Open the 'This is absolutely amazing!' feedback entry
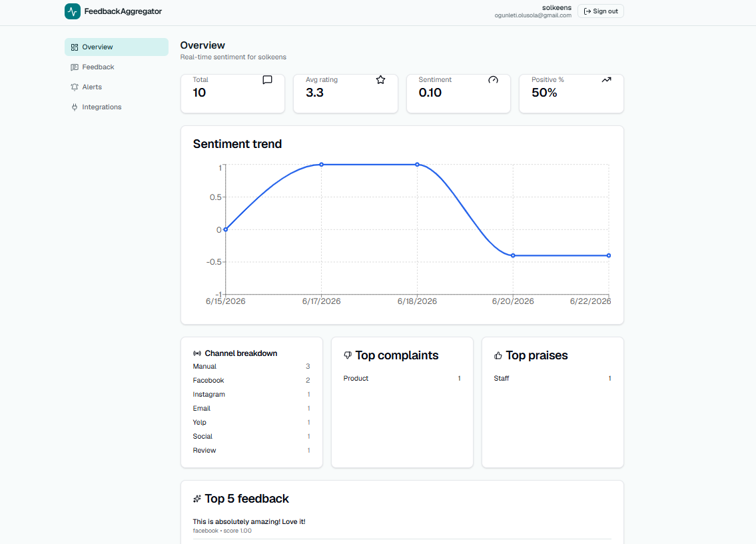This screenshot has height=544, width=756. pyautogui.click(x=402, y=525)
